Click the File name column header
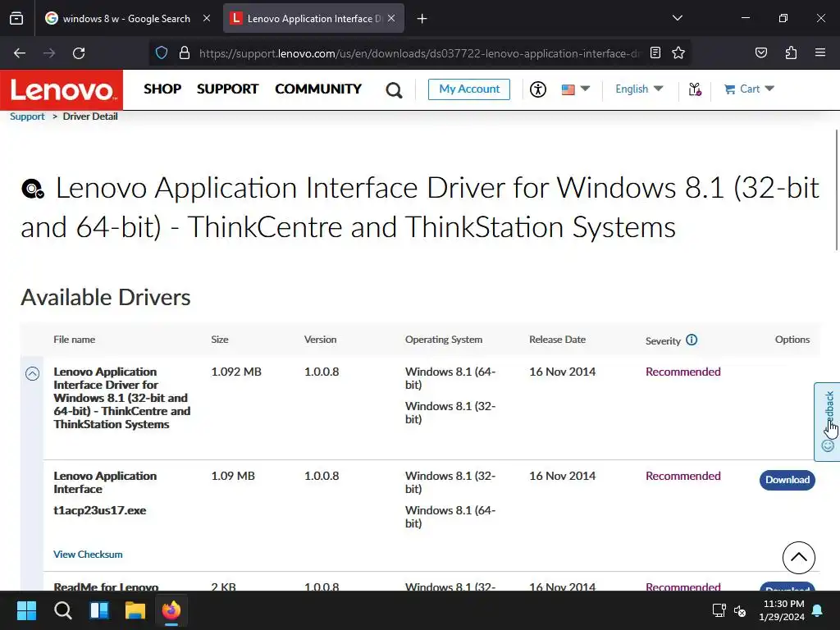This screenshot has height=630, width=840. pyautogui.click(x=74, y=340)
